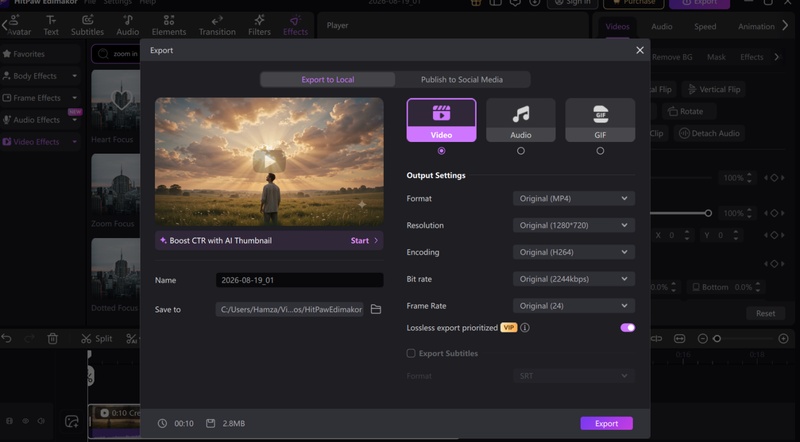
Task: Select the Zoom Focus effect thumbnail
Action: pos(116,185)
